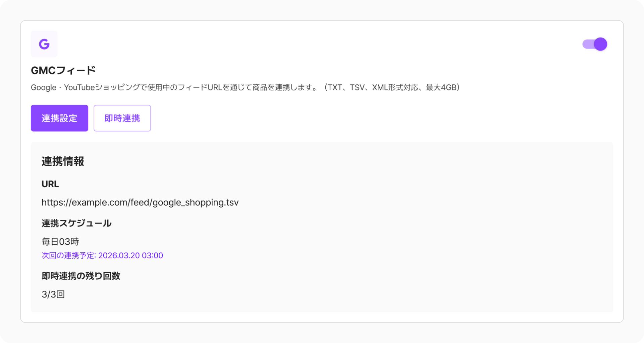The width and height of the screenshot is (644, 343).
Task: Open 連携設定 integration settings
Action: coord(59,118)
